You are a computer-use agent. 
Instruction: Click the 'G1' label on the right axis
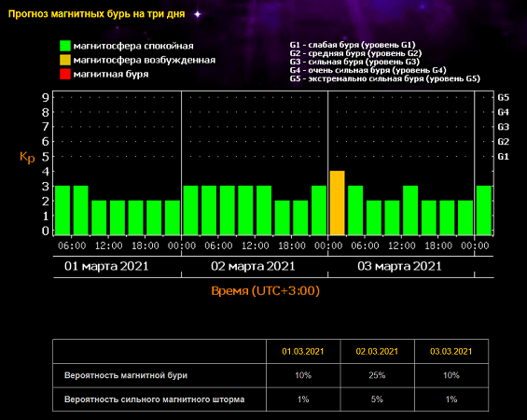coord(503,157)
